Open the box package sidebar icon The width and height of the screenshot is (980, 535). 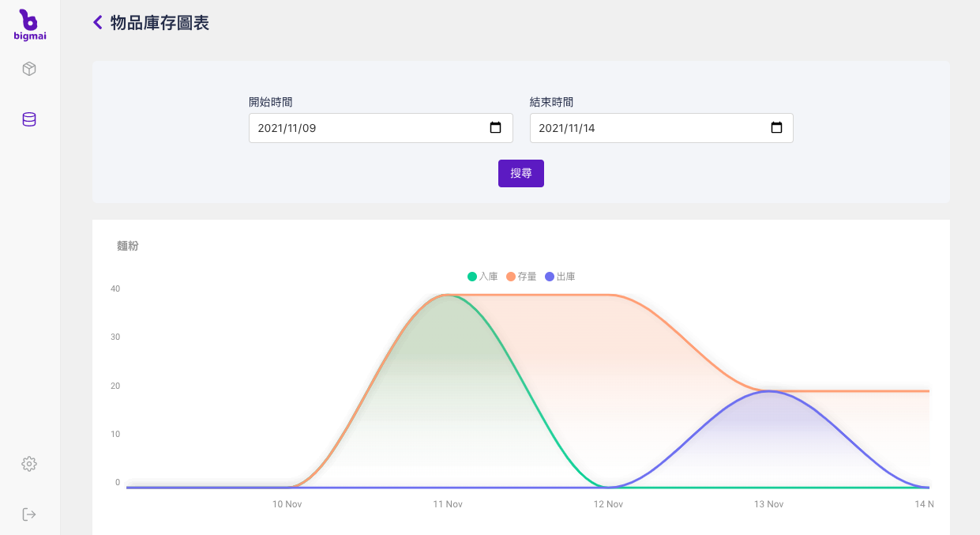coord(29,69)
